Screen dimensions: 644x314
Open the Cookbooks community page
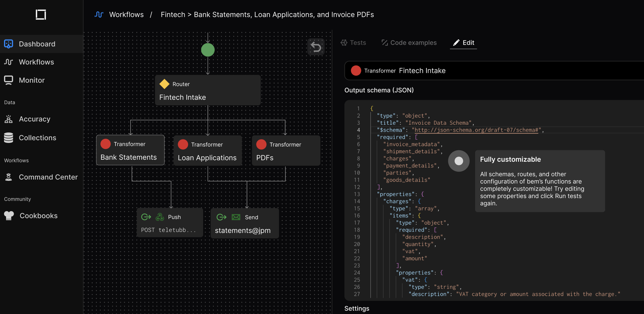pyautogui.click(x=42, y=215)
